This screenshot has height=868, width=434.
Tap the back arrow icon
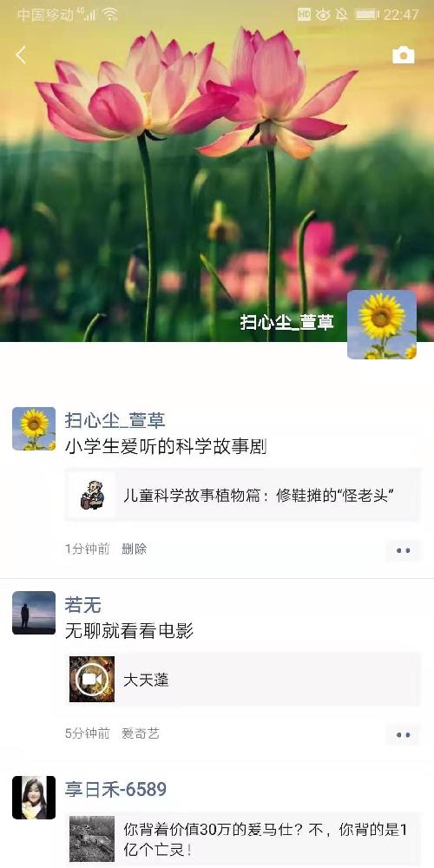tap(21, 56)
